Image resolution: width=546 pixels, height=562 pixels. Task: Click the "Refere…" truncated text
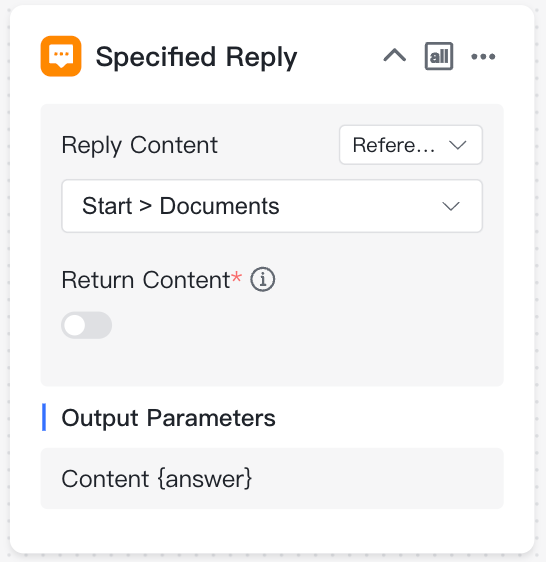[394, 145]
